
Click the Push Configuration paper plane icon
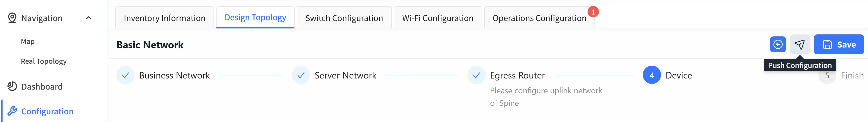[800, 44]
